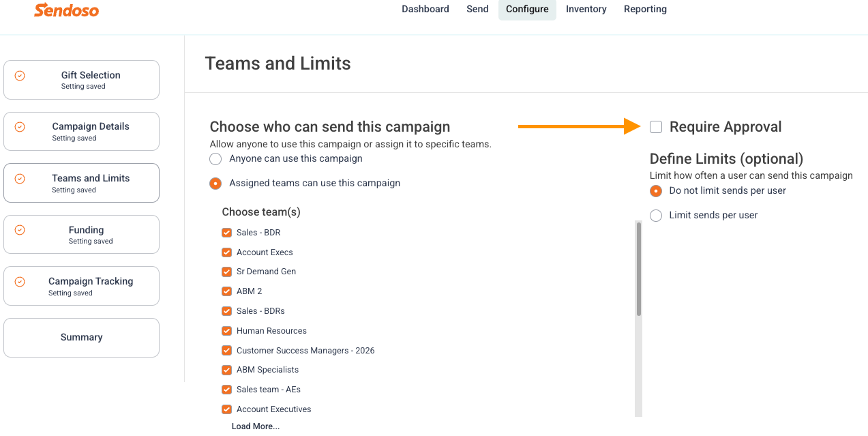Screen dimensions: 868x436
Task: Click the Teams and Limits page heading
Action: [278, 63]
